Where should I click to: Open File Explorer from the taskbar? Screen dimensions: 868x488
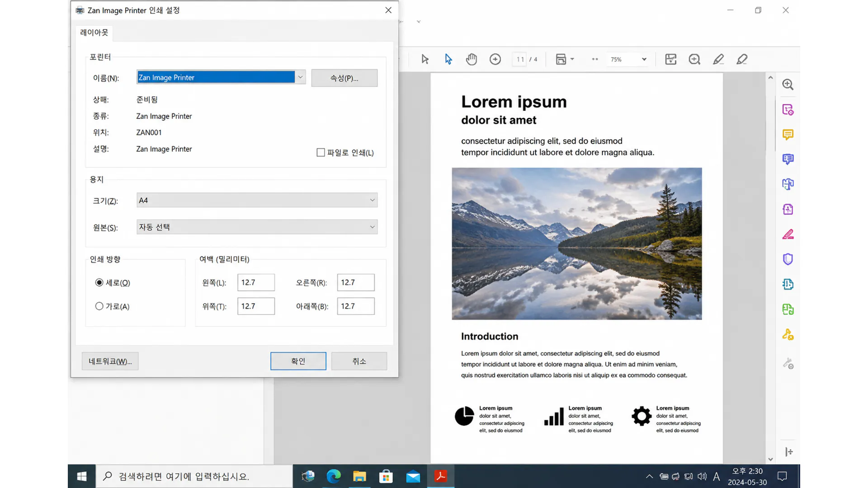tap(359, 476)
